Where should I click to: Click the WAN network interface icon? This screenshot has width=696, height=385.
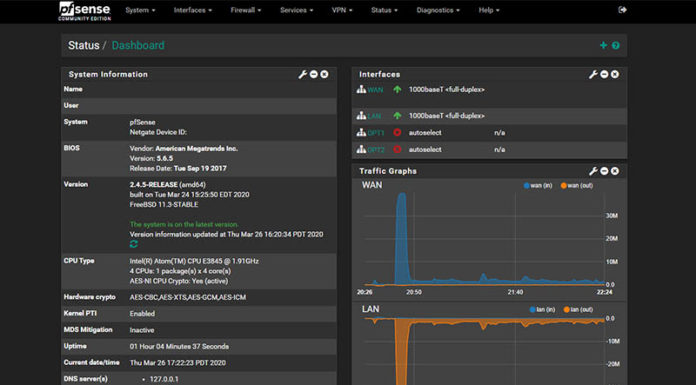point(361,90)
